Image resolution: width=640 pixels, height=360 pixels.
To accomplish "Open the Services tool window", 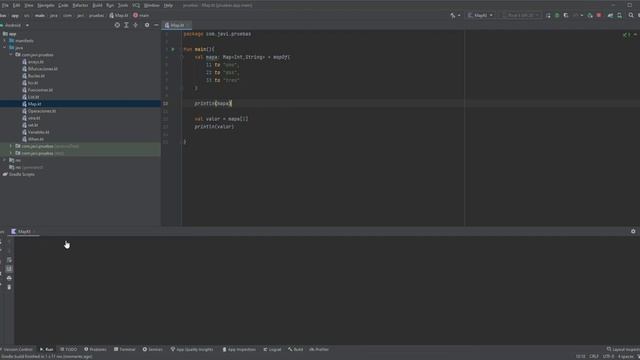I will pos(153,349).
